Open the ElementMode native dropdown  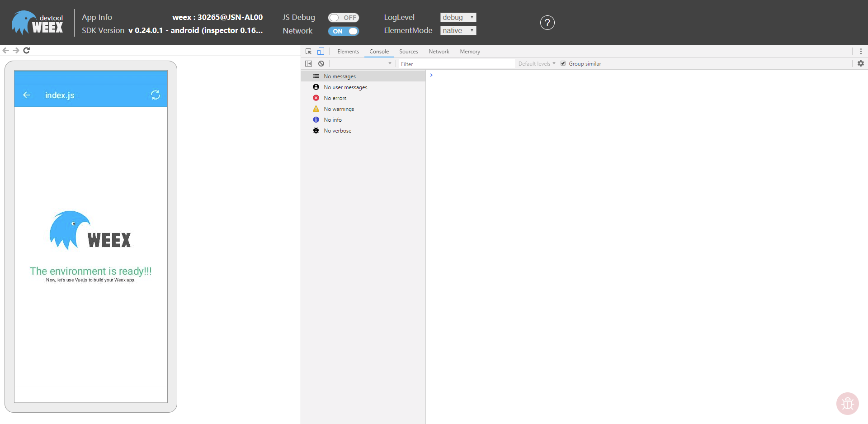(x=458, y=30)
